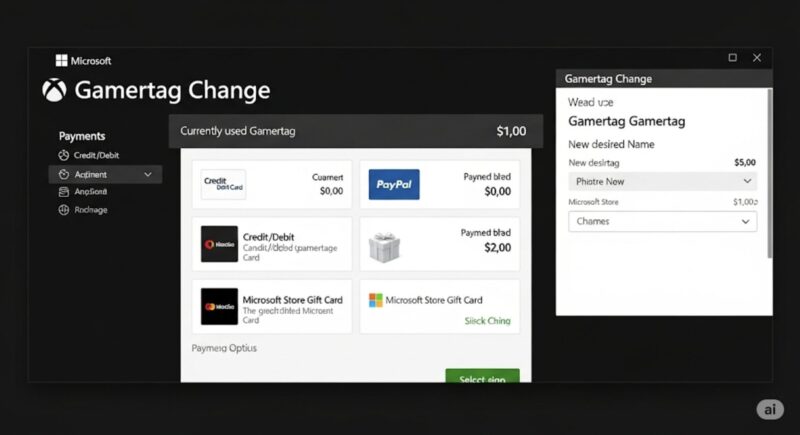Click the Gamertag Gamertag heading

[627, 121]
